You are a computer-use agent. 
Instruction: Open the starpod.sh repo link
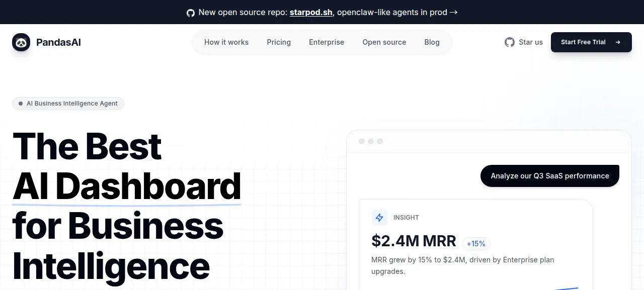[x=311, y=13]
